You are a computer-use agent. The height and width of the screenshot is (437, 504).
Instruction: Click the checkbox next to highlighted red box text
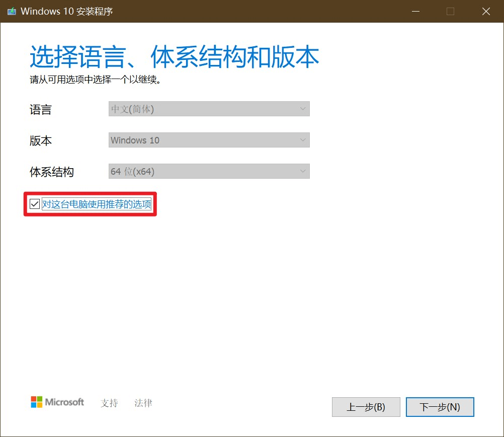point(34,203)
